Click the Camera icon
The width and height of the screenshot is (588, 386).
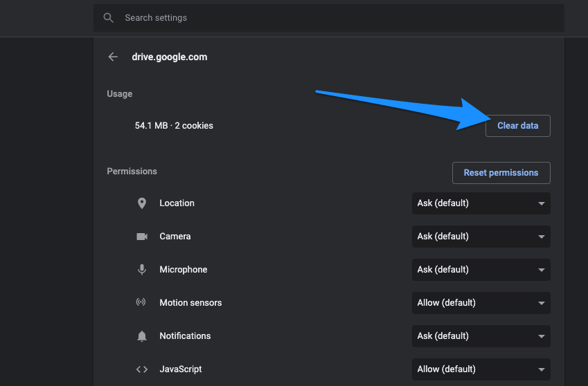(142, 237)
